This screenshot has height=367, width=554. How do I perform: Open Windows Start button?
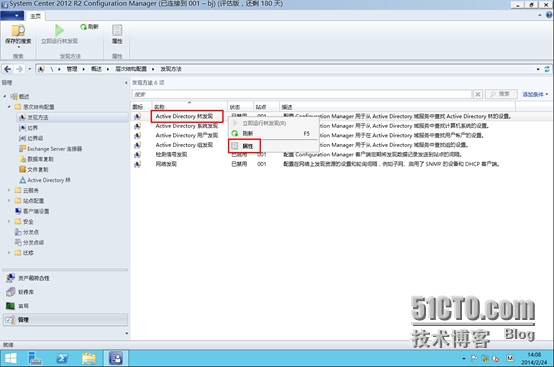(x=10, y=359)
